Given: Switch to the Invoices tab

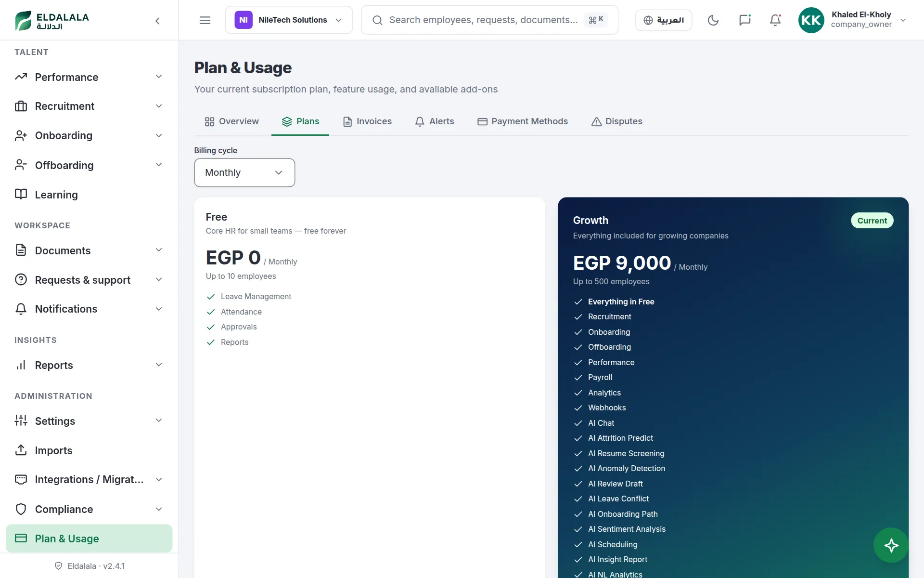Looking at the screenshot, I should pos(367,121).
